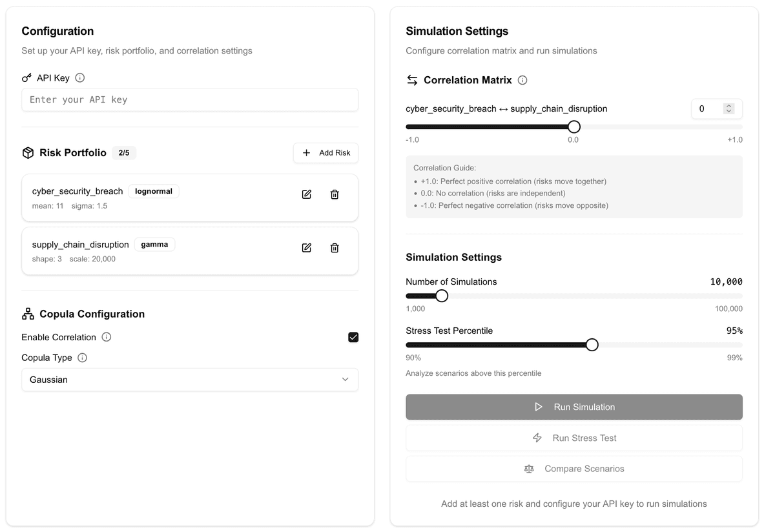Uncheck the Enable Correlation checkbox

click(353, 337)
